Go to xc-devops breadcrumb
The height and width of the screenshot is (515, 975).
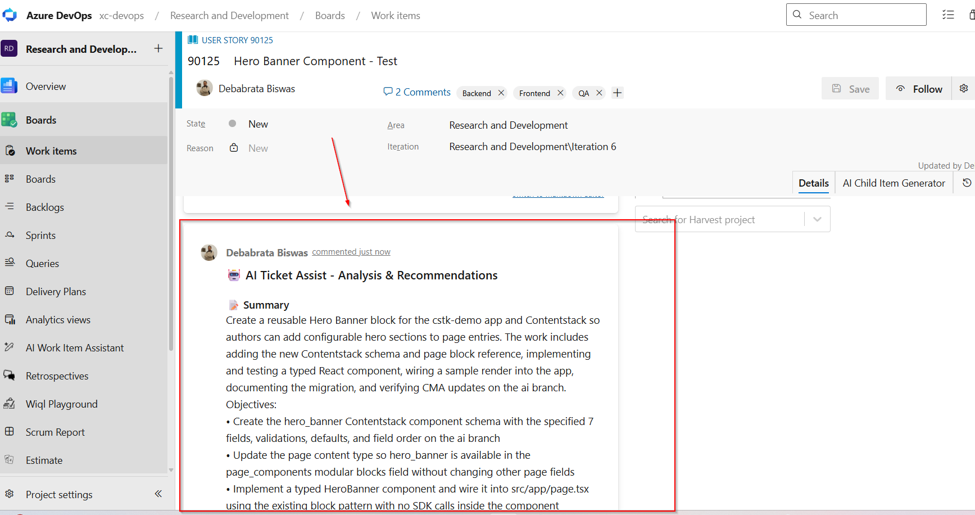coord(121,15)
